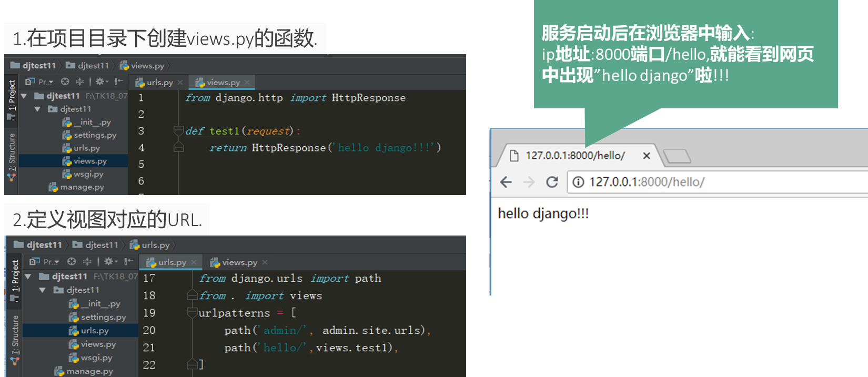Open settings.py in the lower PyCharm project tree
868x377 pixels.
[97, 317]
